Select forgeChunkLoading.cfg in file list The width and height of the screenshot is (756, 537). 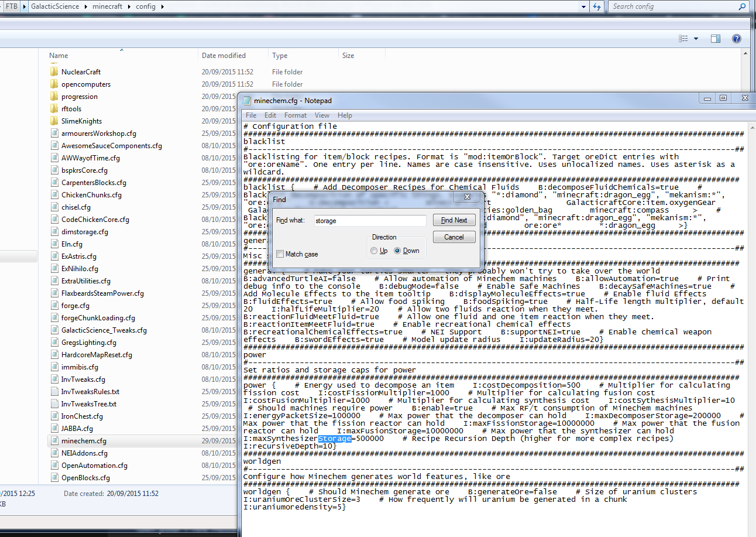coord(98,318)
